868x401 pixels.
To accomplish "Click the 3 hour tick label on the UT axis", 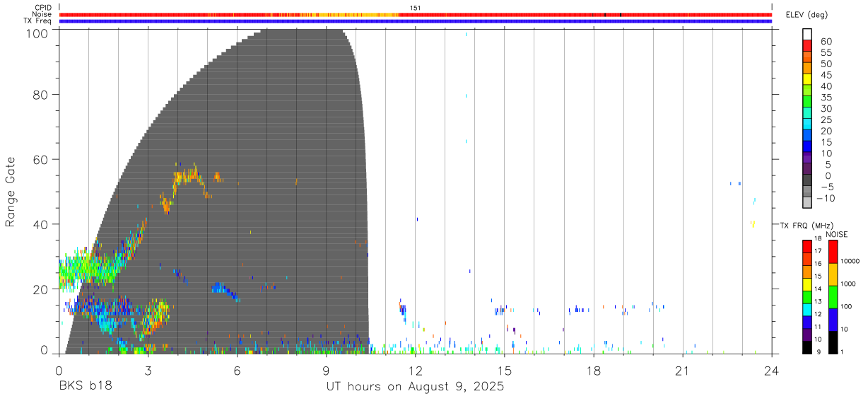I will [148, 371].
